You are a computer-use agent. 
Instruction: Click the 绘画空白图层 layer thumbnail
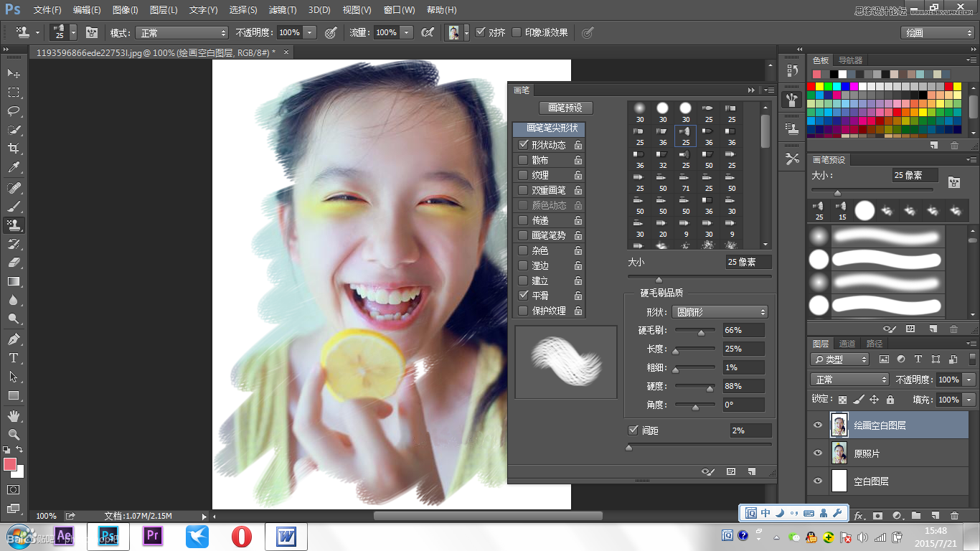pyautogui.click(x=839, y=425)
